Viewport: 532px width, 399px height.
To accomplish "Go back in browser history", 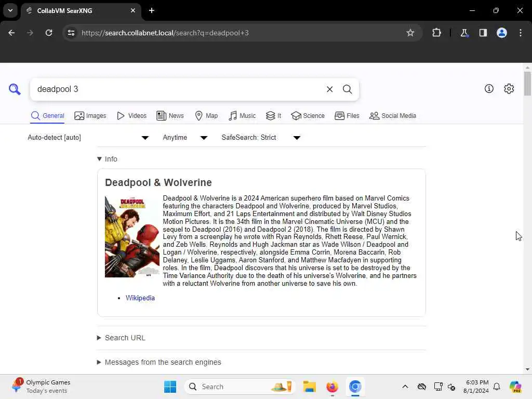I will (x=11, y=33).
